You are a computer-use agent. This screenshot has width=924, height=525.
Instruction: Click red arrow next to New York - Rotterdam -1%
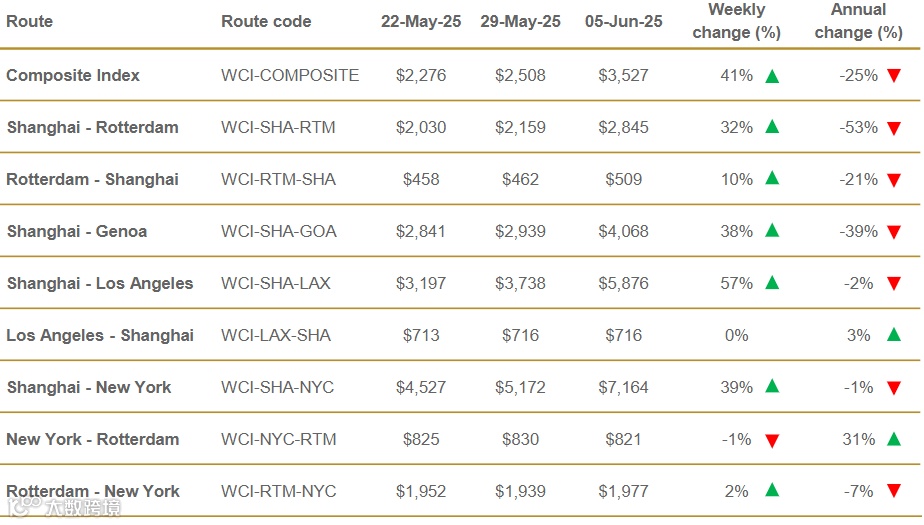point(771,440)
